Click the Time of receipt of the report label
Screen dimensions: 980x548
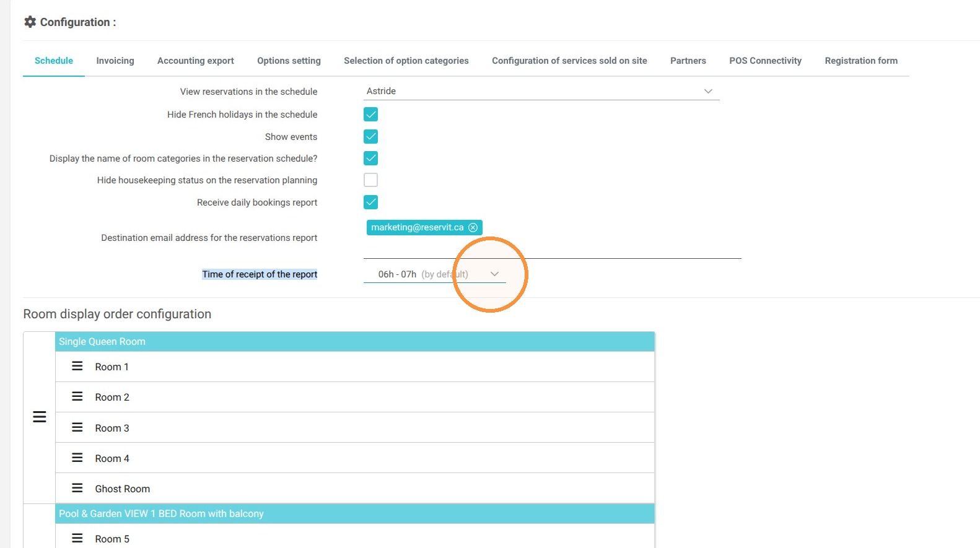point(260,274)
